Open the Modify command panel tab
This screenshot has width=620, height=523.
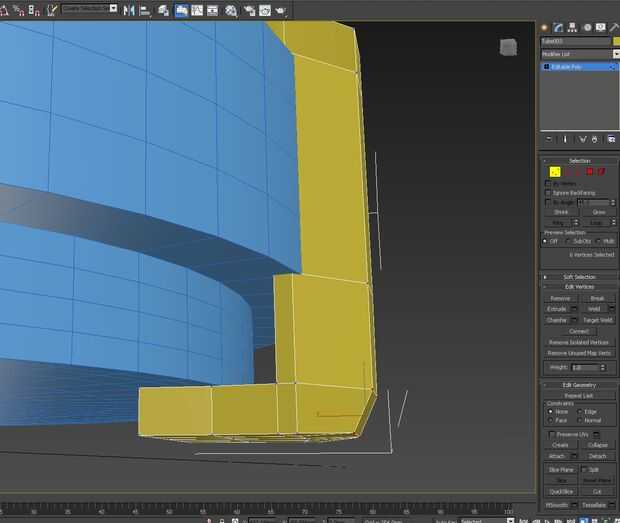[558, 27]
